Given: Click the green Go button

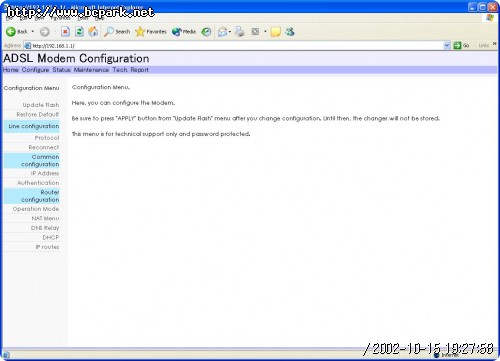Looking at the screenshot, I should point(462,45).
